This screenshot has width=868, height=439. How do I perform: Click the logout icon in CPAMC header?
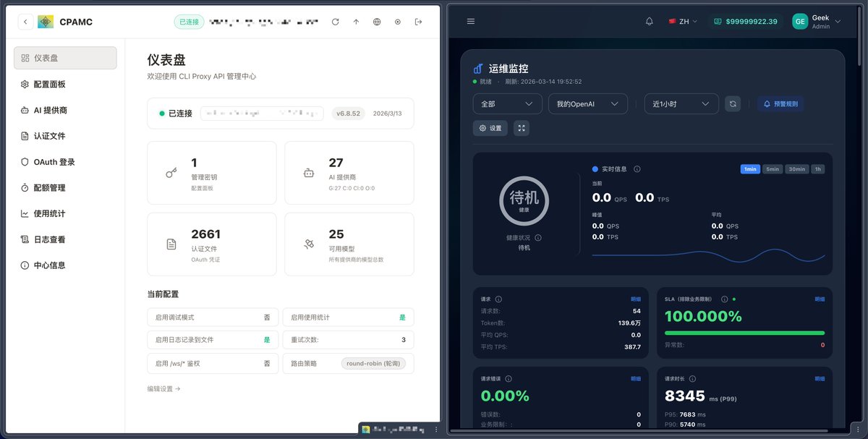point(418,22)
